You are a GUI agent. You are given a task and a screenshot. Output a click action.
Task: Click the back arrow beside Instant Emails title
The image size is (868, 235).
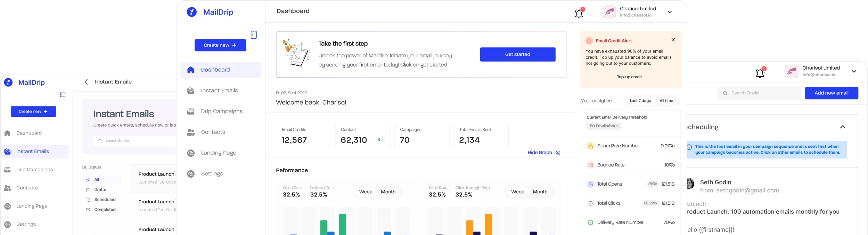click(x=86, y=82)
